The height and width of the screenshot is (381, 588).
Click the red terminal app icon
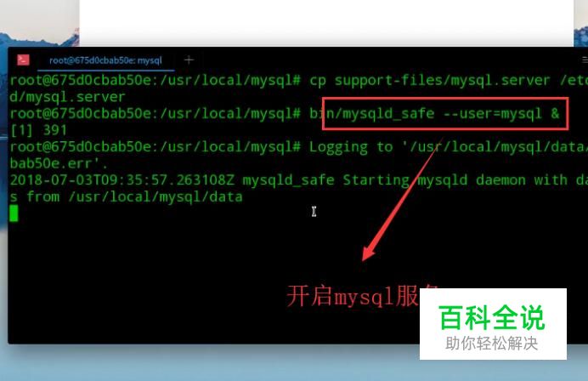click(23, 60)
